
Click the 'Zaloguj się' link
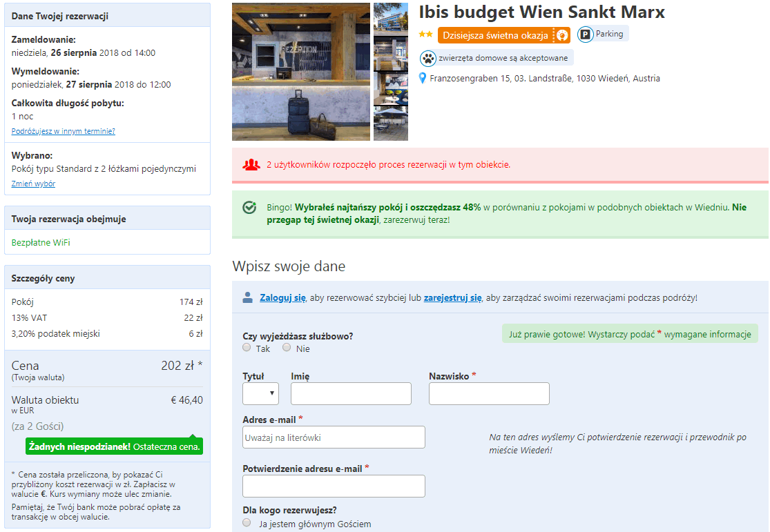(283, 297)
